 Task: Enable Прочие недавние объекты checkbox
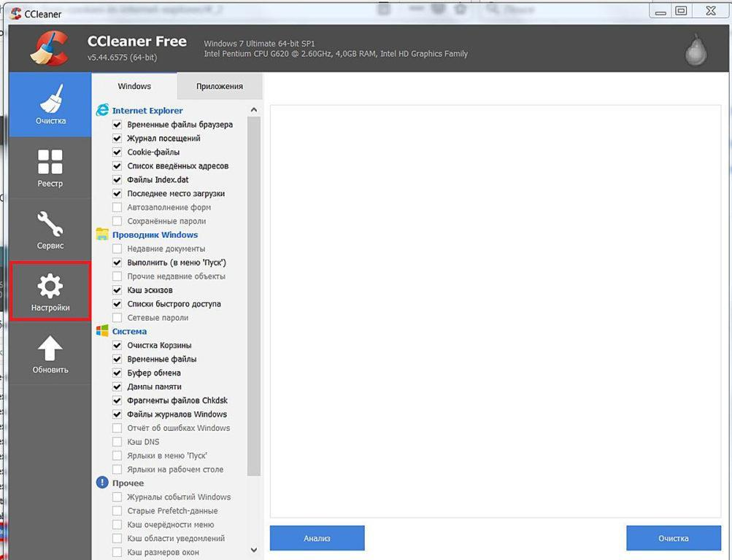117,276
